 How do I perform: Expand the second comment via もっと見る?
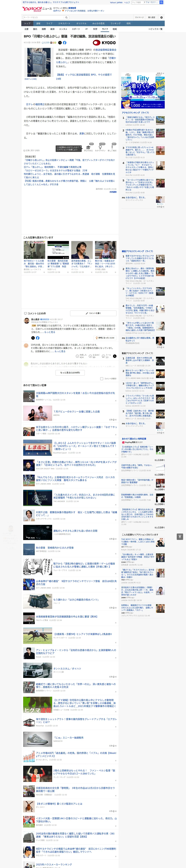[x=60, y=351]
